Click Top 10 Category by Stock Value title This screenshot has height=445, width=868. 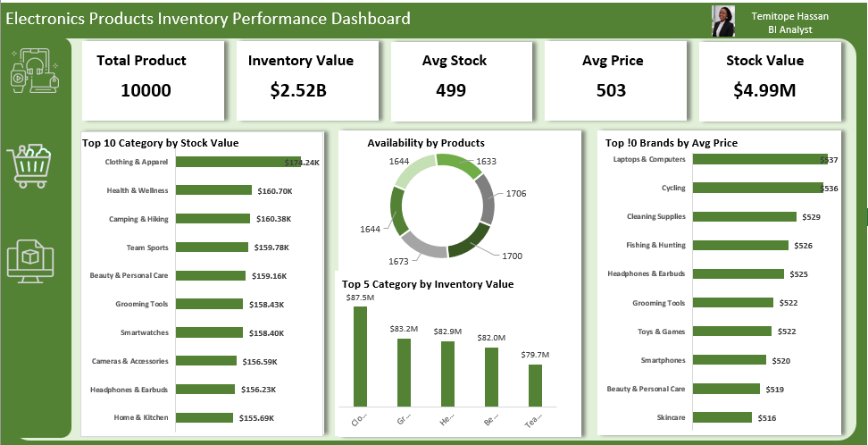[x=160, y=143]
